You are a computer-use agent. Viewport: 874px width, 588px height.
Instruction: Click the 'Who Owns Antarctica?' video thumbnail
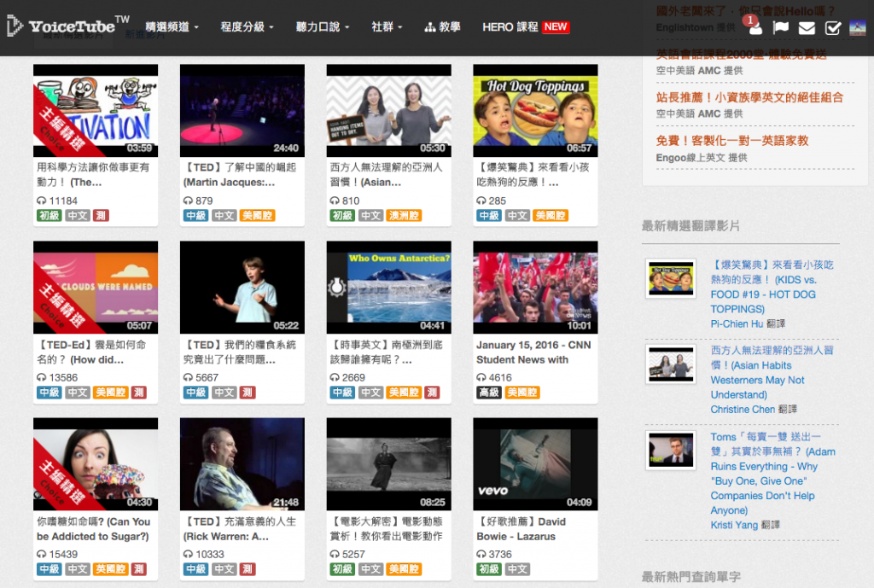click(x=388, y=288)
